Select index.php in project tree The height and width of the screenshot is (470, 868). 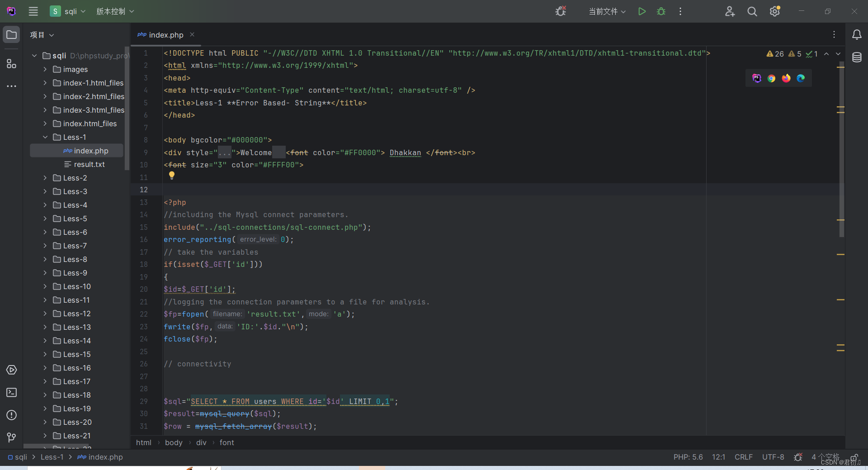click(x=76, y=151)
